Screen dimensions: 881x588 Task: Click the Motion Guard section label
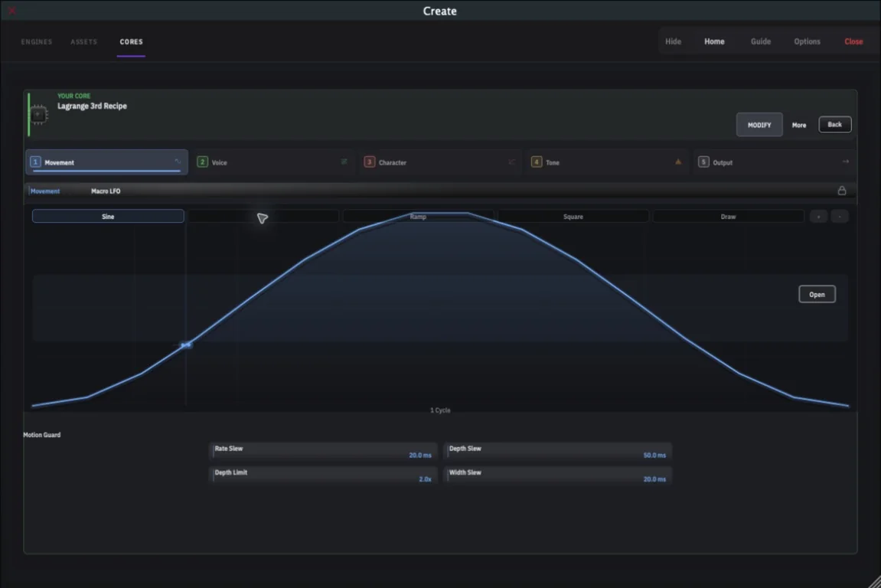coord(41,435)
